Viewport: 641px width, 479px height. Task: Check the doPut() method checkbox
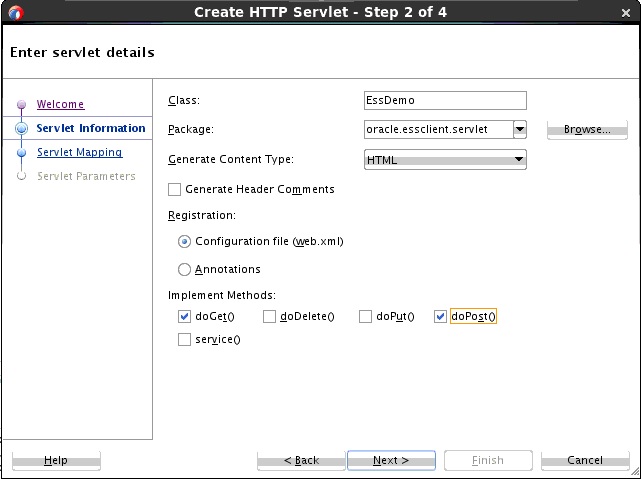pos(365,316)
